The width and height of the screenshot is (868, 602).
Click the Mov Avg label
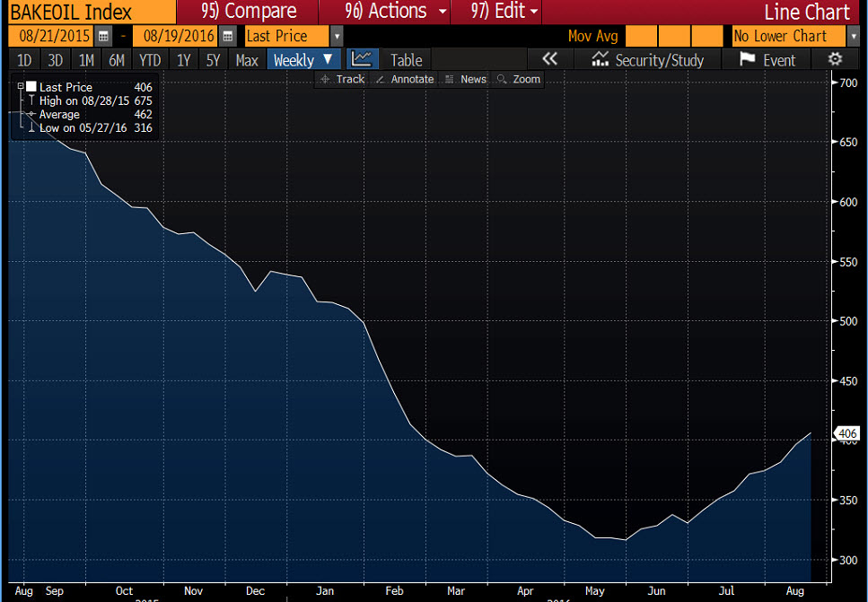[592, 37]
